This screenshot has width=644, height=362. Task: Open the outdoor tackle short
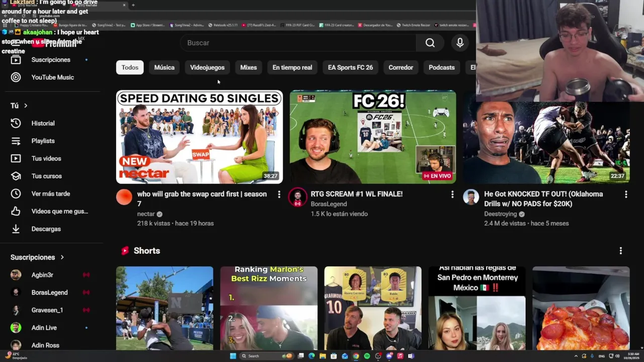165,308
